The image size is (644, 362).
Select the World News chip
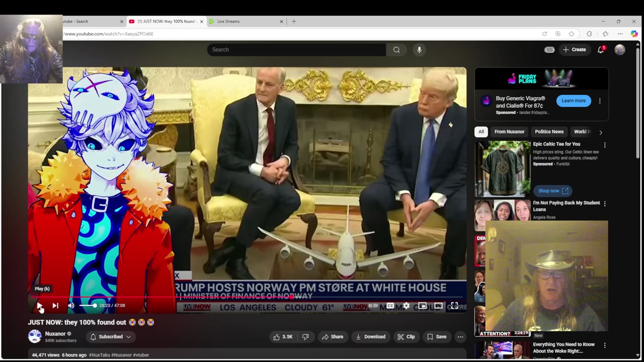click(581, 132)
